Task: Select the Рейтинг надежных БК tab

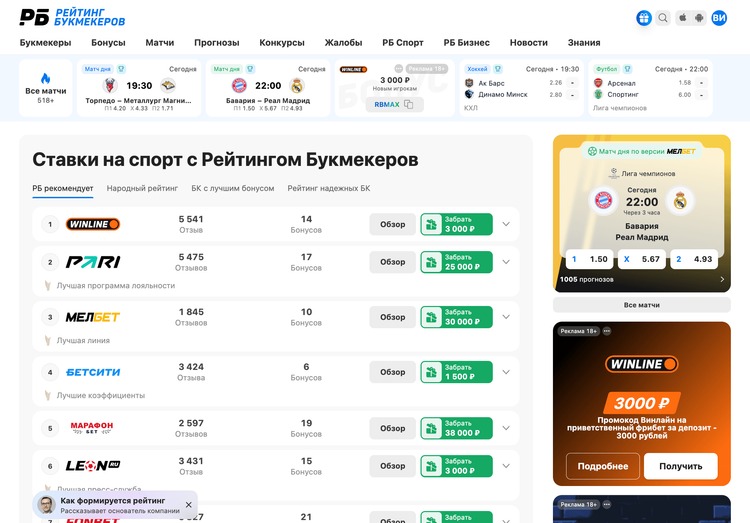Action: [x=328, y=188]
